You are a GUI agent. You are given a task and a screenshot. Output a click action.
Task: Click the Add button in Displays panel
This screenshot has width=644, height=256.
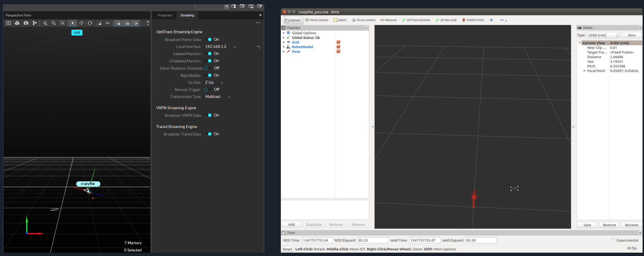click(x=292, y=225)
